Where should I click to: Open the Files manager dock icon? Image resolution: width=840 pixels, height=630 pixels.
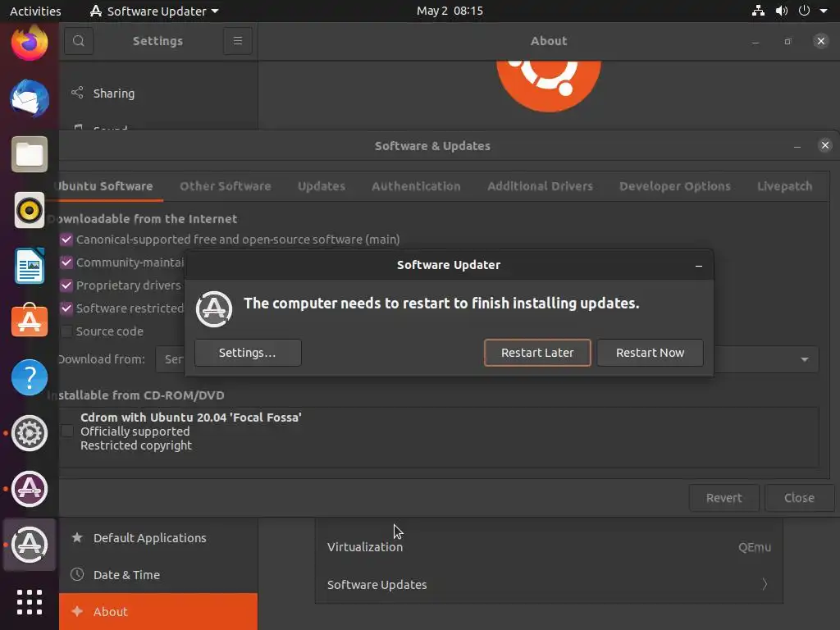pos(30,154)
